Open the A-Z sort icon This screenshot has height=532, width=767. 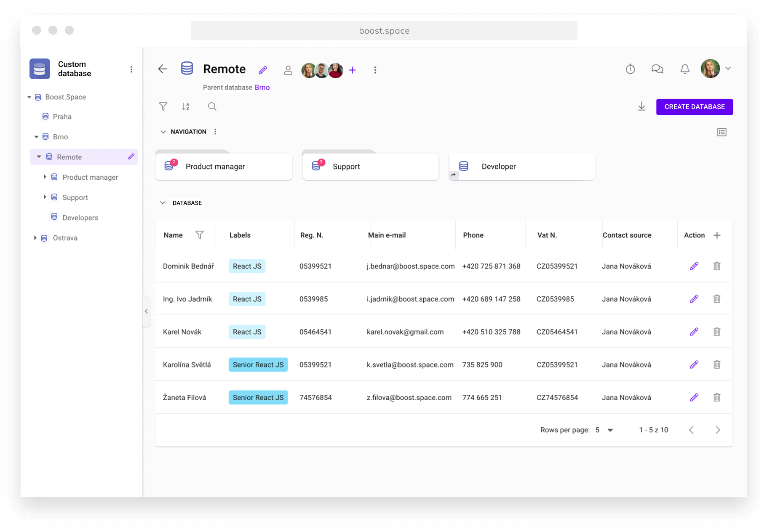point(186,106)
